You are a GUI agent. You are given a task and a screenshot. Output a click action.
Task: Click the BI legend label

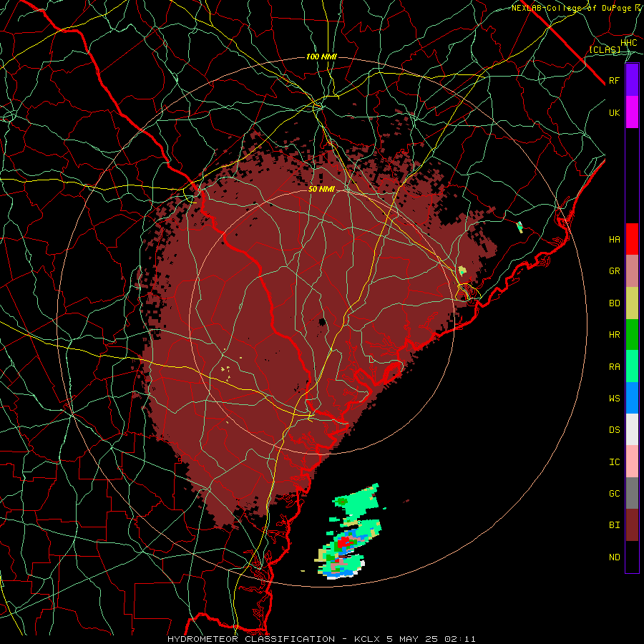pyautogui.click(x=615, y=525)
